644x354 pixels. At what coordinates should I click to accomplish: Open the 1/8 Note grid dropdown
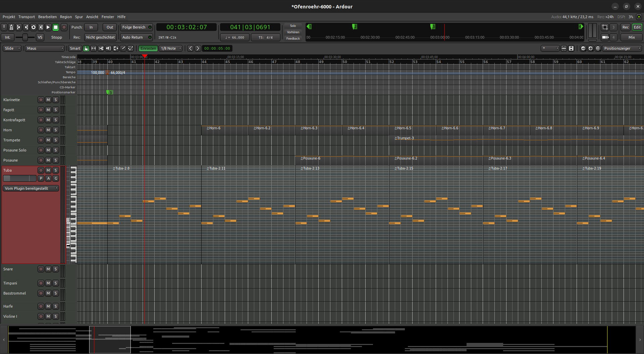[x=171, y=48]
